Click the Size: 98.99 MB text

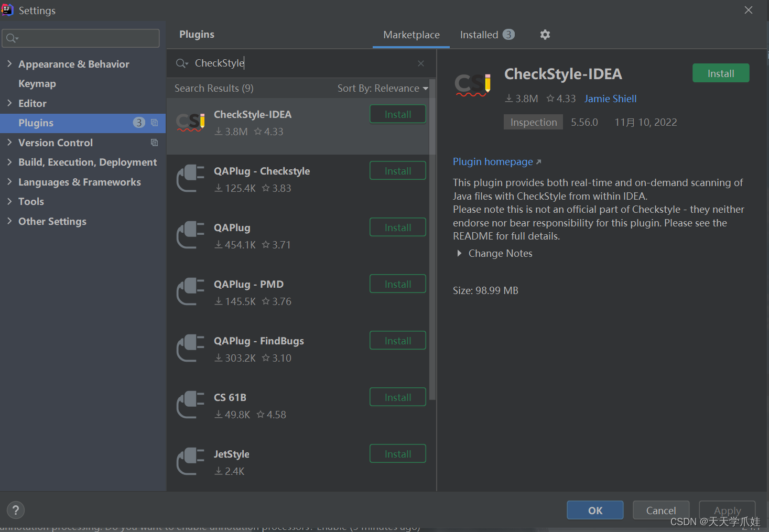point(485,290)
